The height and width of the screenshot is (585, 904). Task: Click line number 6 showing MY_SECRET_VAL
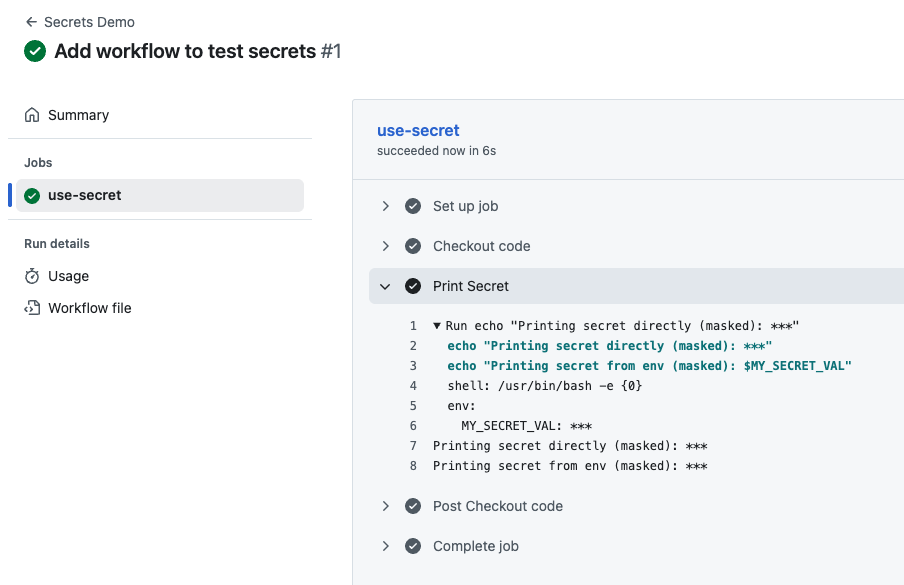coord(412,425)
